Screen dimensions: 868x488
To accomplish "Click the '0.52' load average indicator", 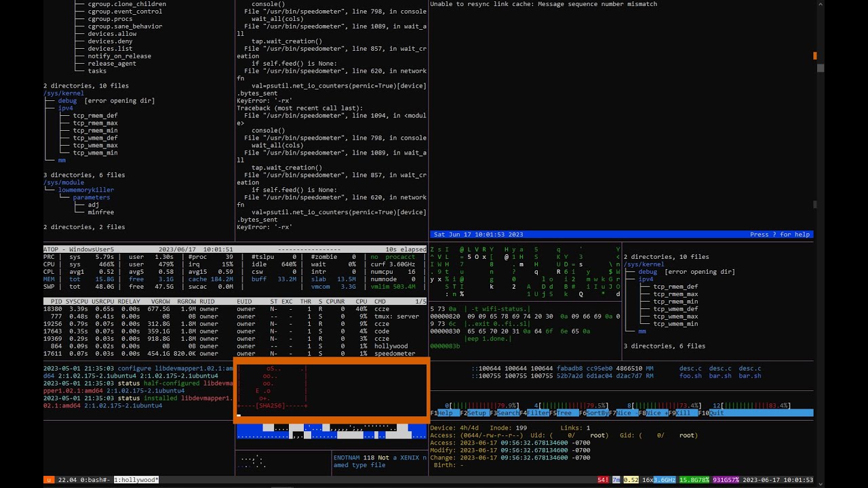I will (x=631, y=480).
